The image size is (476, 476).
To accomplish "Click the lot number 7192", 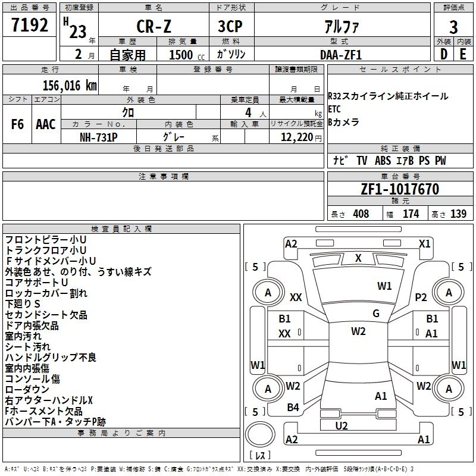I will [x=30, y=26].
